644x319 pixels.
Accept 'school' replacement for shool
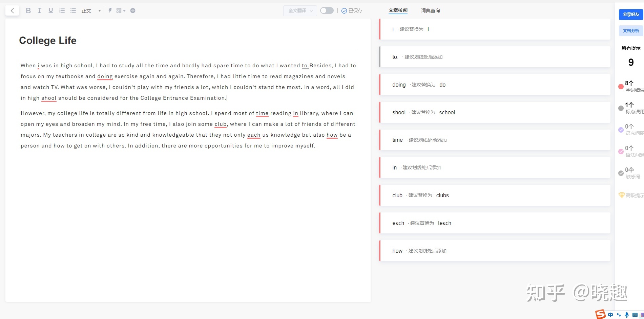tap(447, 112)
